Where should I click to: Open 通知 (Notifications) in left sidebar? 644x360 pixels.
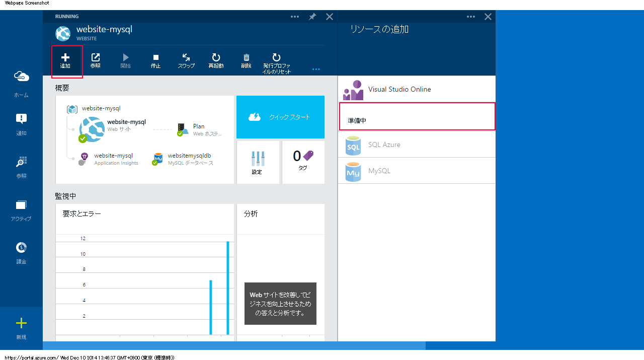[21, 119]
